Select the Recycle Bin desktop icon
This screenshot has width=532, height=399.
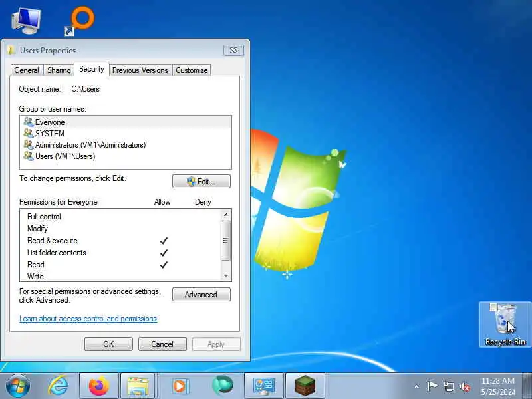pos(505,325)
